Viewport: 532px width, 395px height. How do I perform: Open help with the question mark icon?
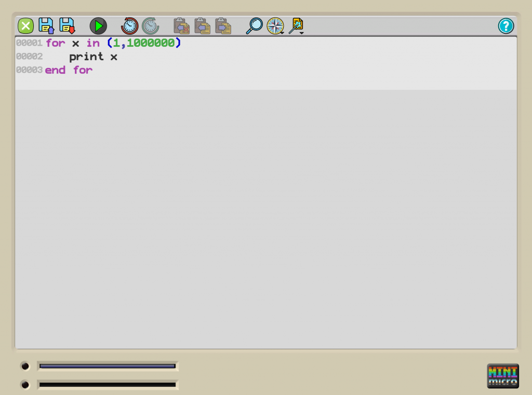pos(506,26)
